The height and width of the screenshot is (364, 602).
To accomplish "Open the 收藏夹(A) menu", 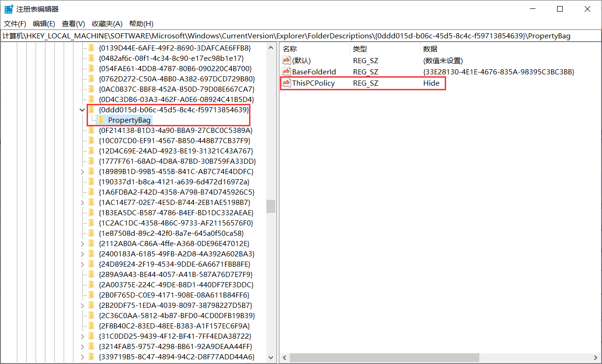I will coord(107,24).
